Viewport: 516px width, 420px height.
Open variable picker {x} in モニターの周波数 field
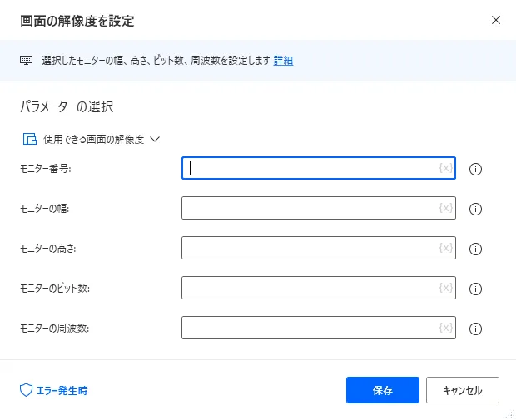445,328
